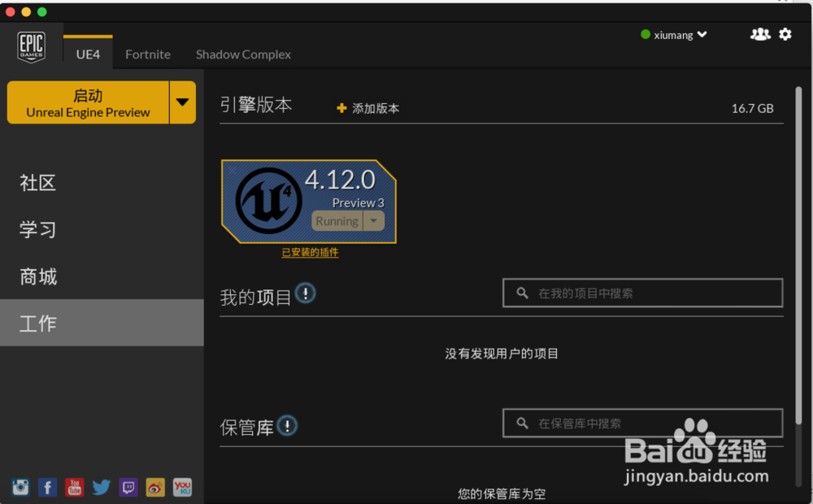813x504 pixels.
Task: Click the 引擎版本 heading
Action: [x=256, y=104]
